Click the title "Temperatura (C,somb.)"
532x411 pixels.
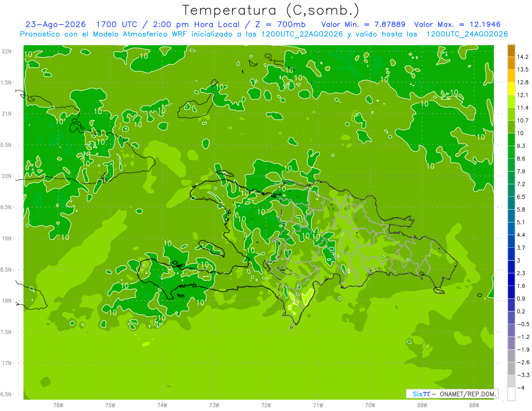pos(271,11)
